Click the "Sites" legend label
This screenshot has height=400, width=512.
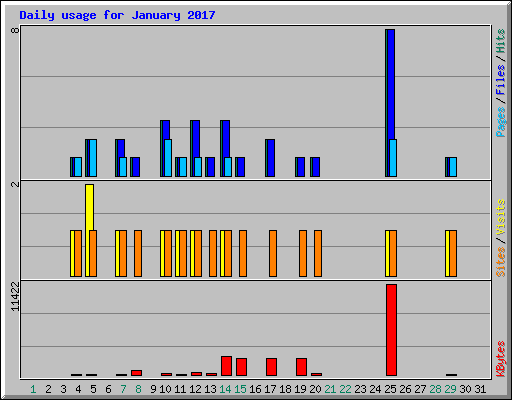501,262
